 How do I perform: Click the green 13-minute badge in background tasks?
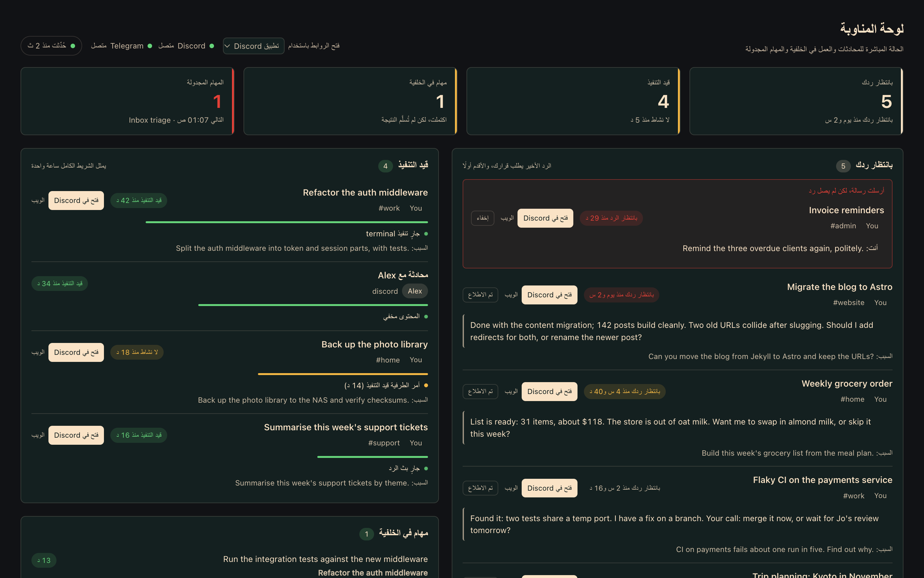pos(44,560)
